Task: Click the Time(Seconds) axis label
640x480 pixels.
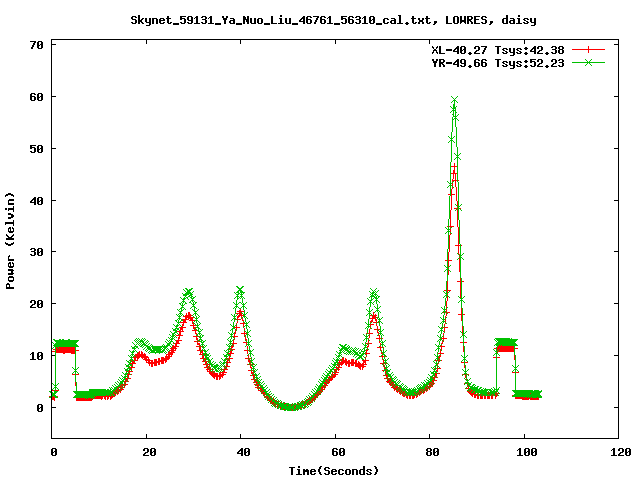Action: pyautogui.click(x=333, y=471)
